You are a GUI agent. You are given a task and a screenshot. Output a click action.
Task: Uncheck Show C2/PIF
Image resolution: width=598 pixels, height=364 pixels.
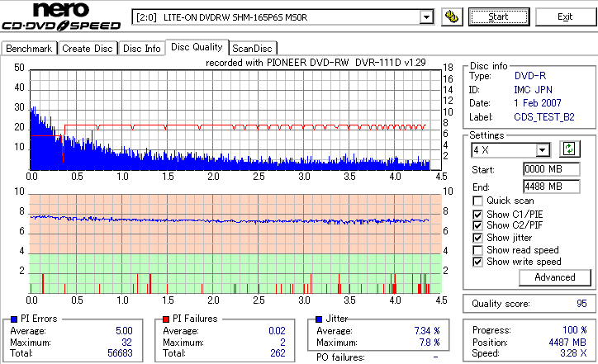point(477,225)
